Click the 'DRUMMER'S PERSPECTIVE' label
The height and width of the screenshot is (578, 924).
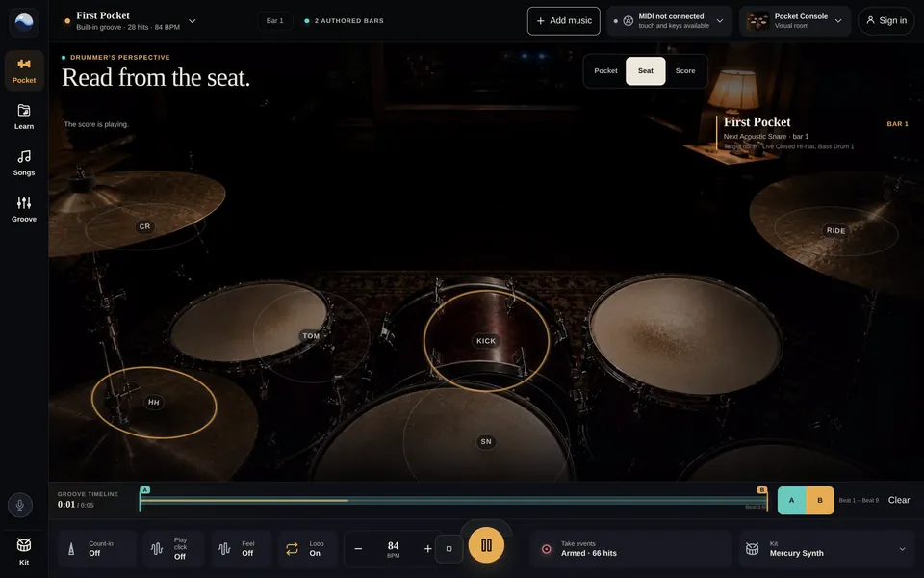tap(119, 57)
